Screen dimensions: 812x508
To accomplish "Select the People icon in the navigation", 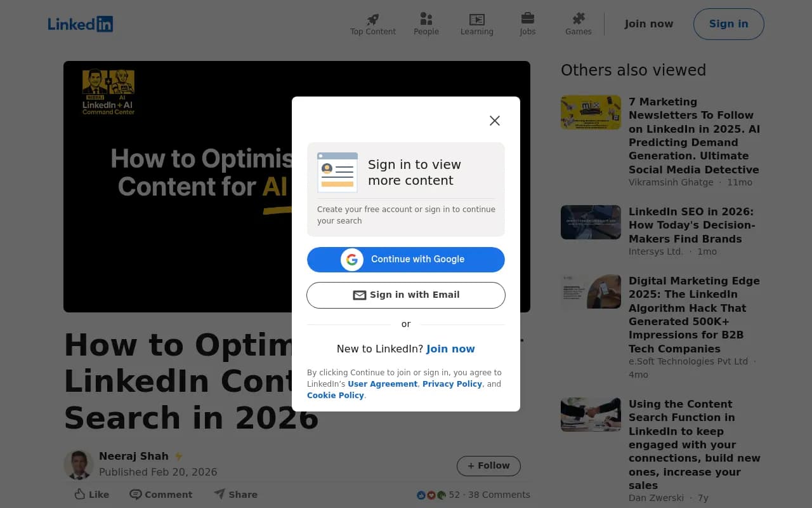I will [x=426, y=20].
